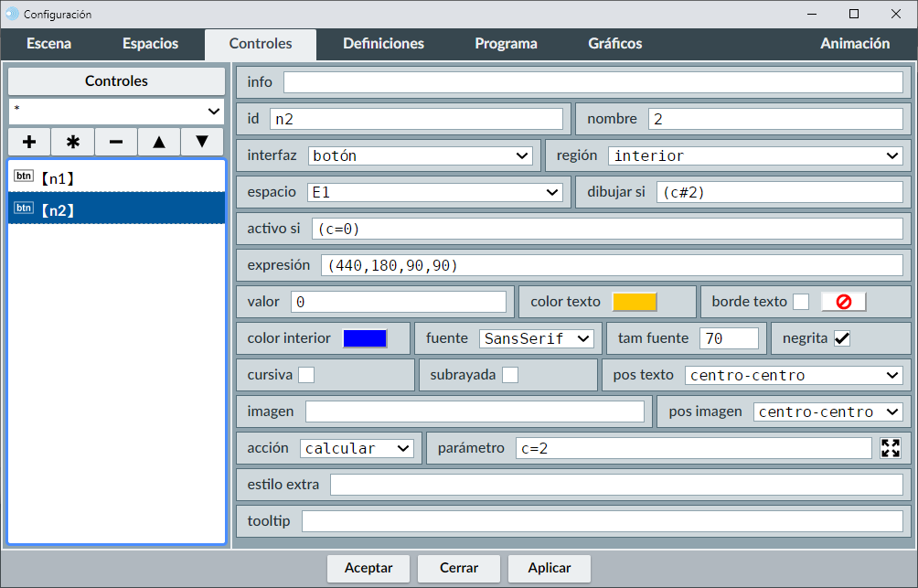
Task: Click the asterisk duplicate control icon
Action: 73,143
